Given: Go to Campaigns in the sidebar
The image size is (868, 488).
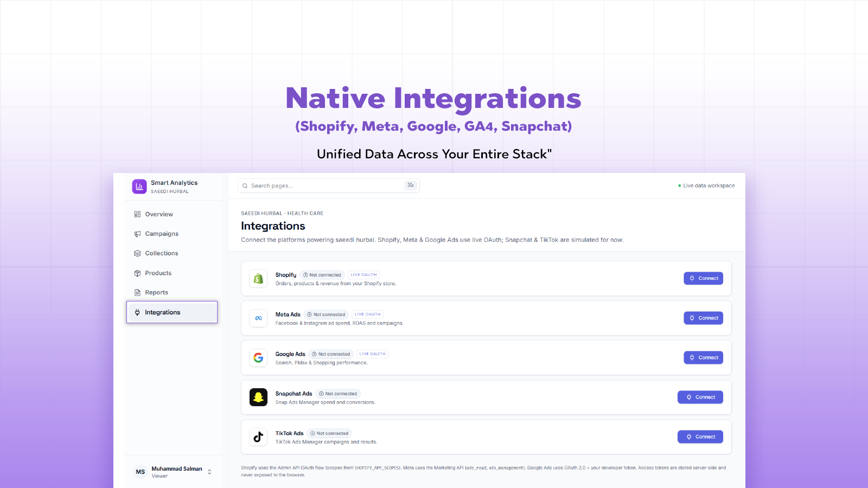Looking at the screenshot, I should 172,234.
